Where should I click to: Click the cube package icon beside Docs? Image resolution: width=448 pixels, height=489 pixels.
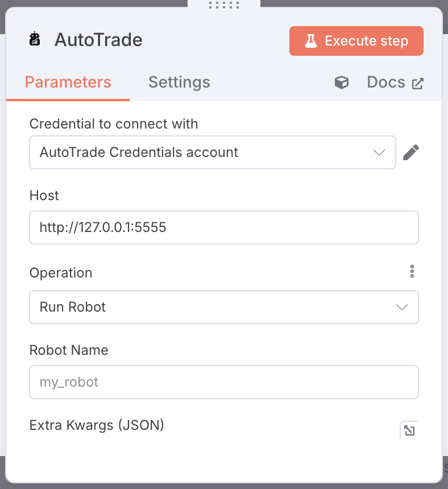click(341, 83)
